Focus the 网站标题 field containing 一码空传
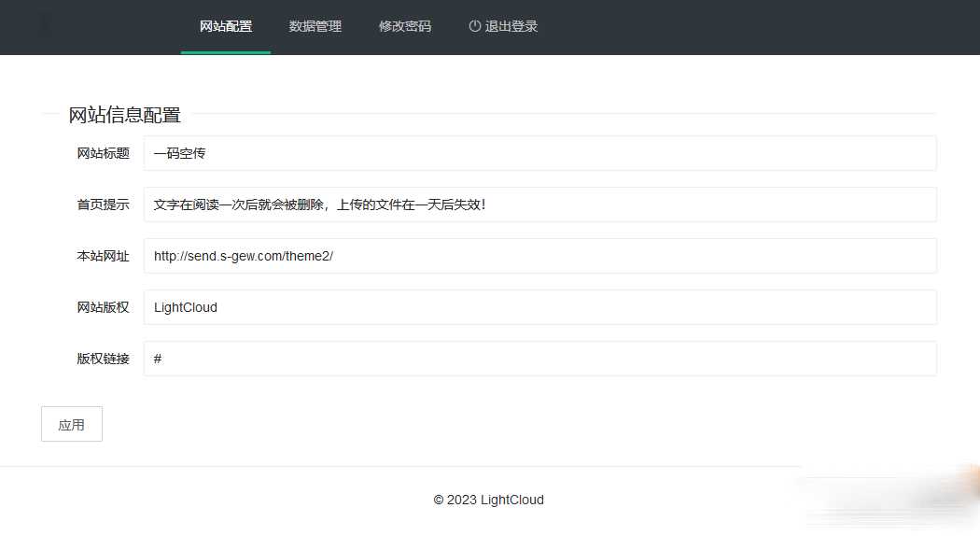The image size is (980, 536). [x=539, y=153]
